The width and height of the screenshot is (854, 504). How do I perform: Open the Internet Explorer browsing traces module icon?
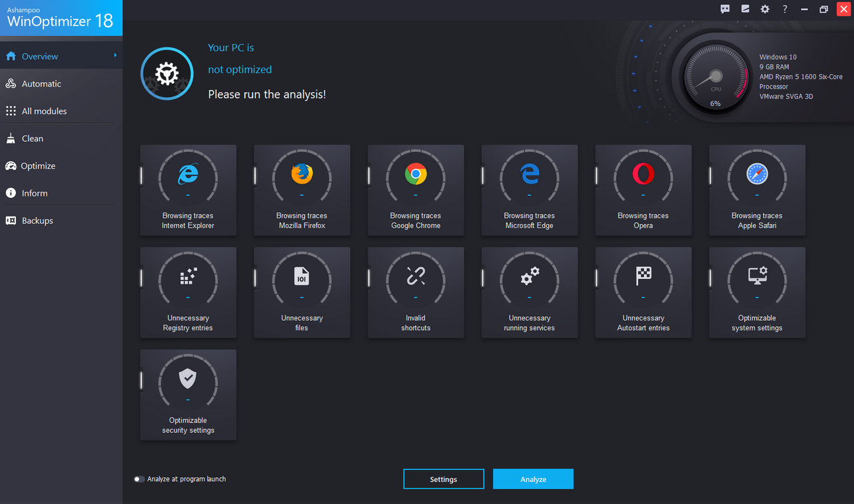tap(188, 174)
